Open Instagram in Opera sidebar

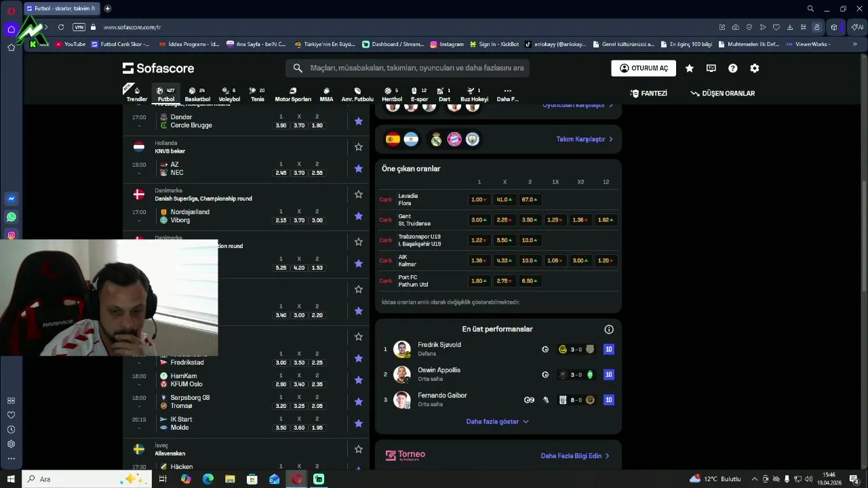(x=12, y=235)
